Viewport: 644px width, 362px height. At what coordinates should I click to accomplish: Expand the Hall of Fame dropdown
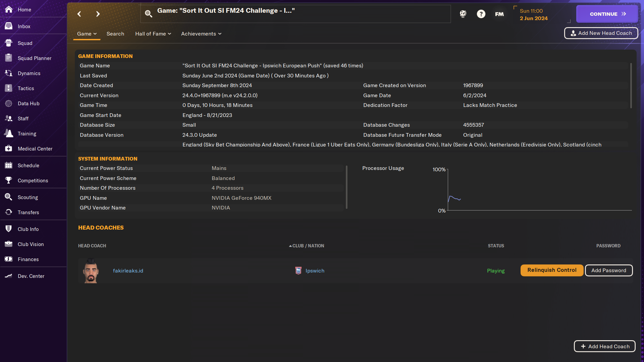click(x=152, y=34)
